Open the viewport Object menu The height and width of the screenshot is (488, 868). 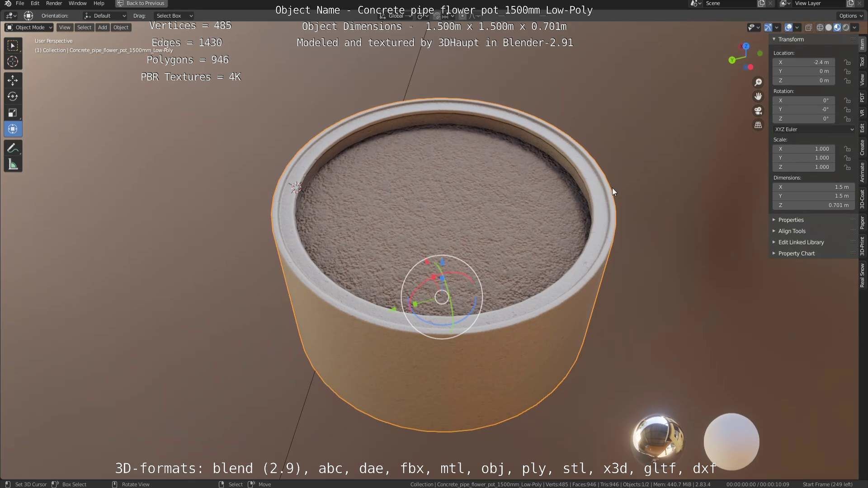121,28
